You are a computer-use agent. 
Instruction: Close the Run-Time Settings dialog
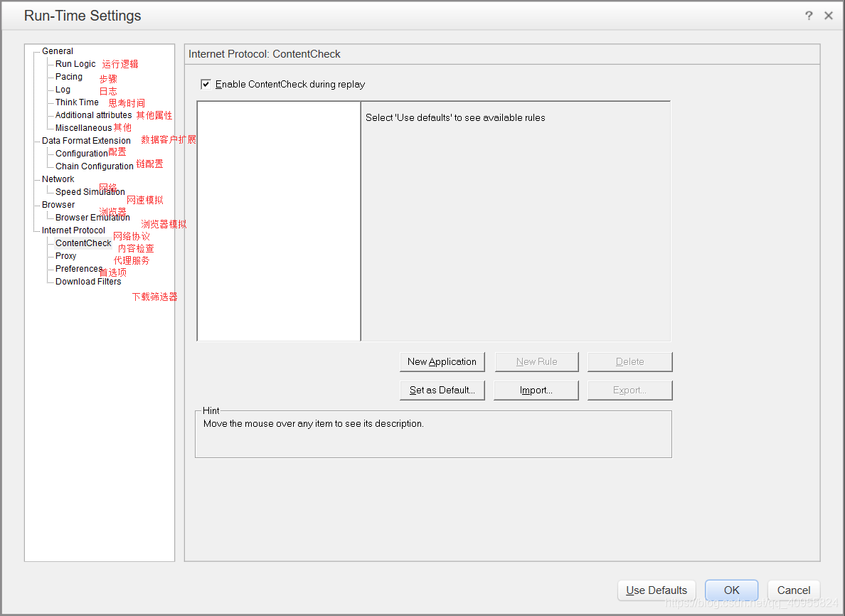click(829, 16)
